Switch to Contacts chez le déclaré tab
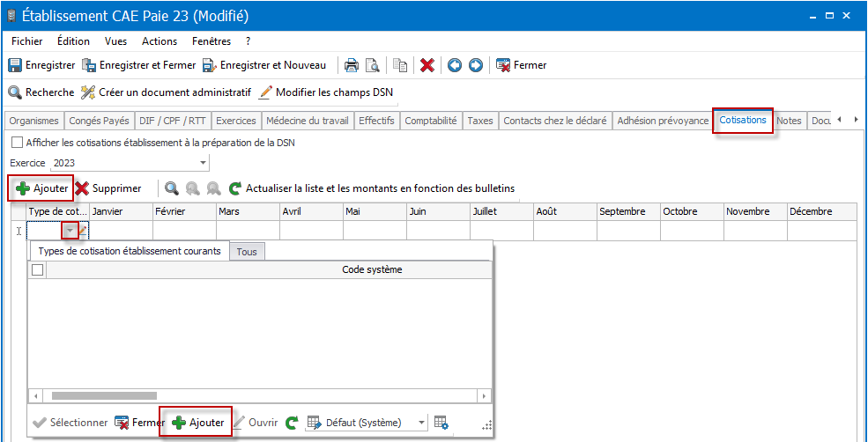 click(555, 121)
